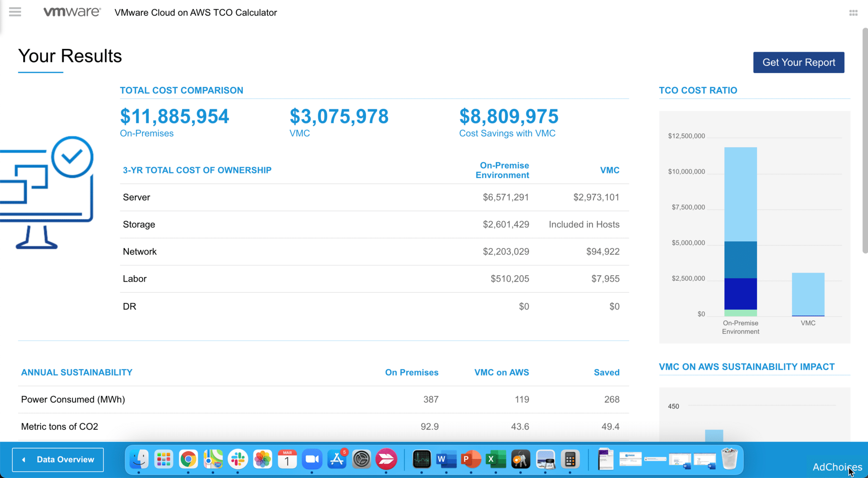This screenshot has height=478, width=868.
Task: Click Server on-premise cost $6,571,291
Action: (x=506, y=197)
